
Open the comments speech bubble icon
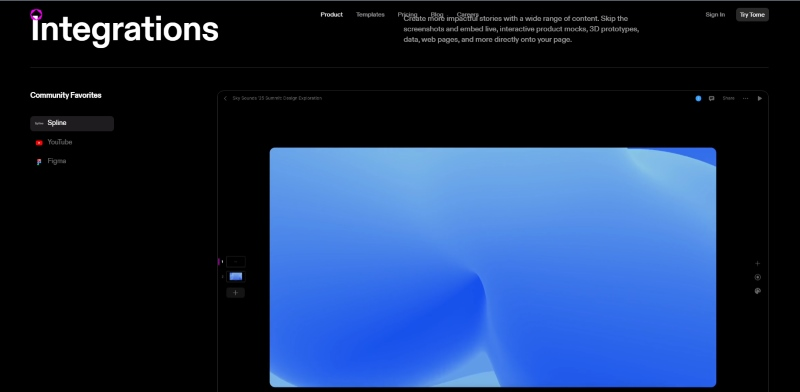[x=711, y=99]
